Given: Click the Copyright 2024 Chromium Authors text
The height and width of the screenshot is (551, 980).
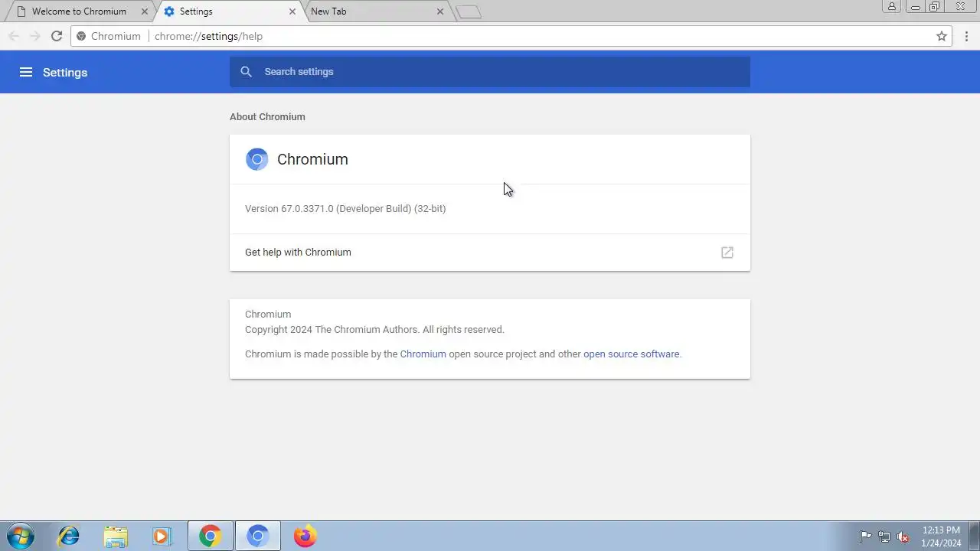Looking at the screenshot, I should click(374, 330).
